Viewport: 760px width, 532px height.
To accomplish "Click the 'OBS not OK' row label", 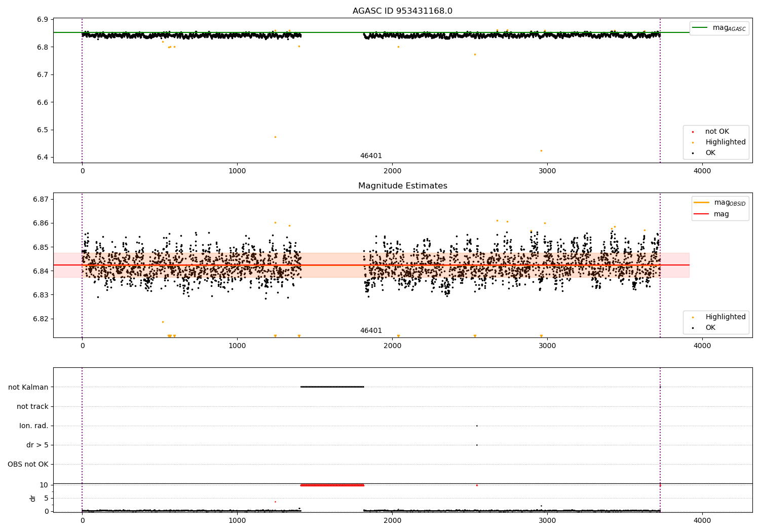I will (x=28, y=464).
